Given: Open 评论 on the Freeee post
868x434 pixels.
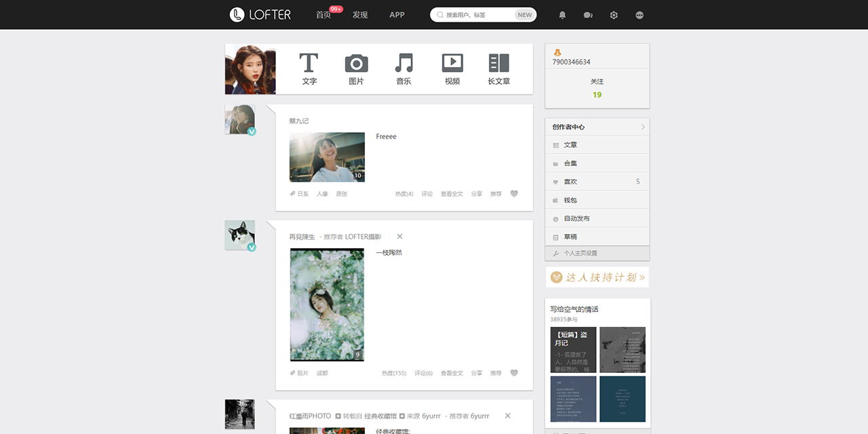Looking at the screenshot, I should tap(427, 194).
